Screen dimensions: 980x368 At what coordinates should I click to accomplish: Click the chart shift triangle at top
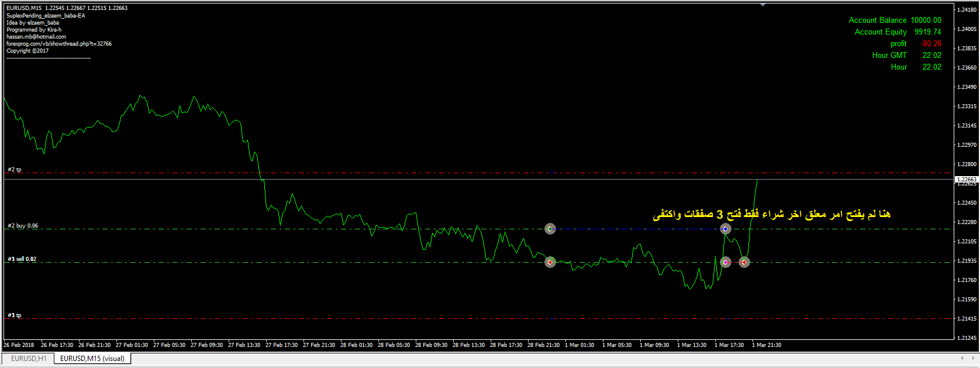click(762, 5)
